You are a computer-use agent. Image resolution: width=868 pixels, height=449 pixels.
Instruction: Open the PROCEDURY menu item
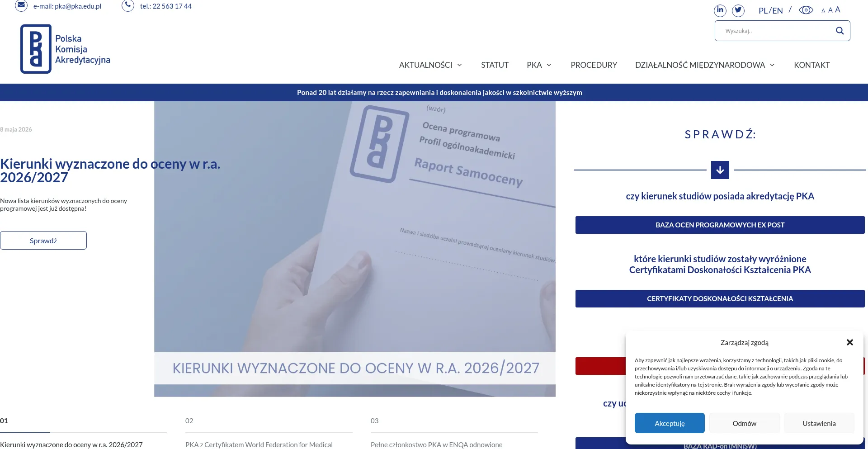[594, 65]
